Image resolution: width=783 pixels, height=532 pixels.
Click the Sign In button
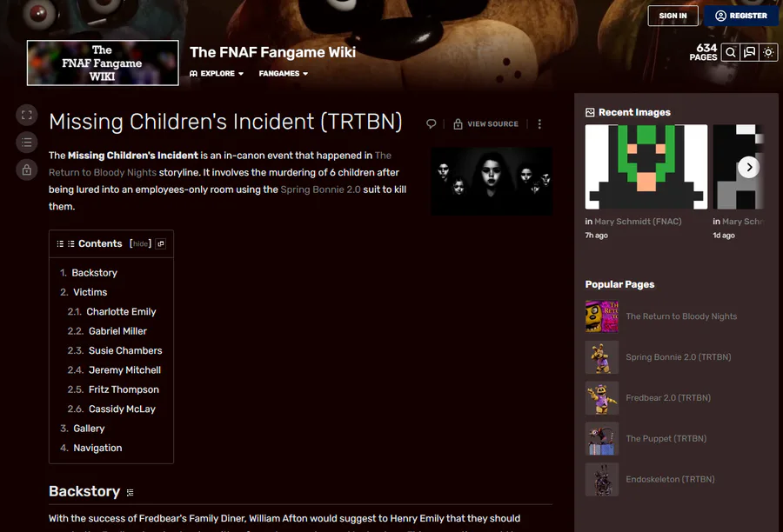[x=673, y=16]
